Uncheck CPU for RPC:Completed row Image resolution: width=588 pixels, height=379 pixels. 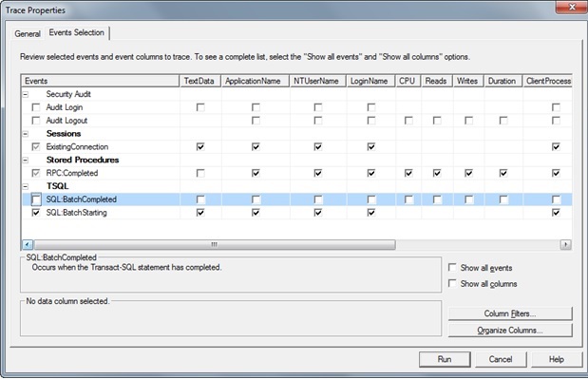[x=408, y=173]
